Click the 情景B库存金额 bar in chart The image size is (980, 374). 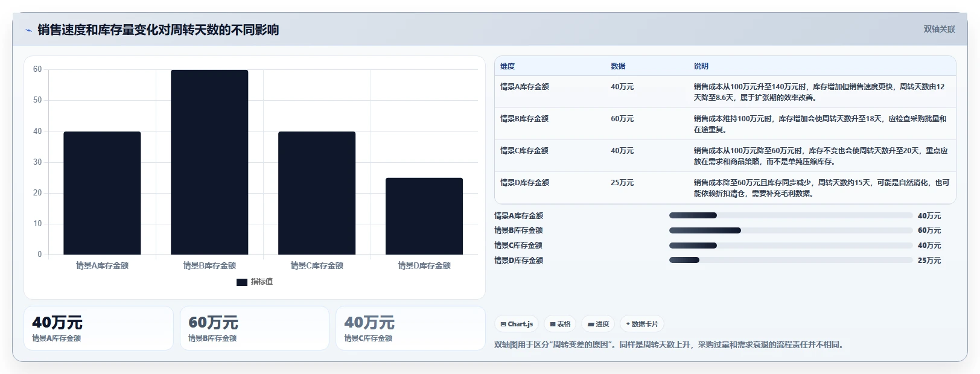pos(209,162)
